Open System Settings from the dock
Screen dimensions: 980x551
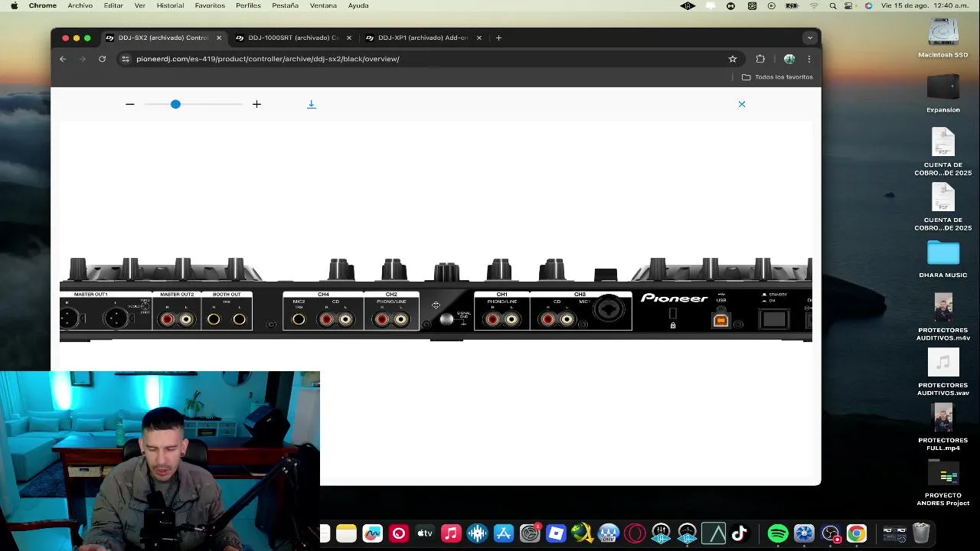coord(530,533)
